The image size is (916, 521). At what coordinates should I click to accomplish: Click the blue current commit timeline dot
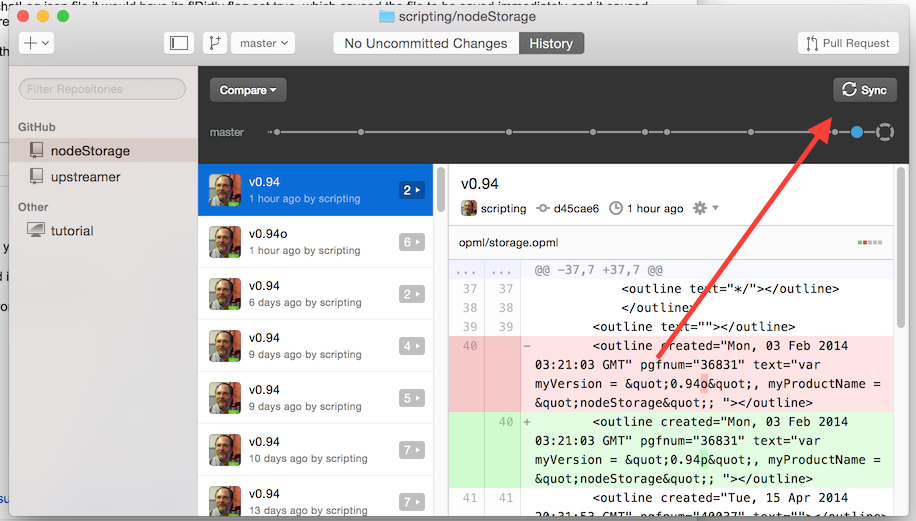(x=857, y=132)
